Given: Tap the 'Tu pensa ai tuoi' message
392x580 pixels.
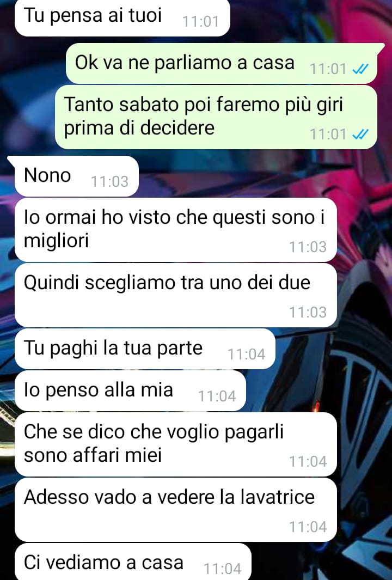Looking at the screenshot, I should click(122, 17).
